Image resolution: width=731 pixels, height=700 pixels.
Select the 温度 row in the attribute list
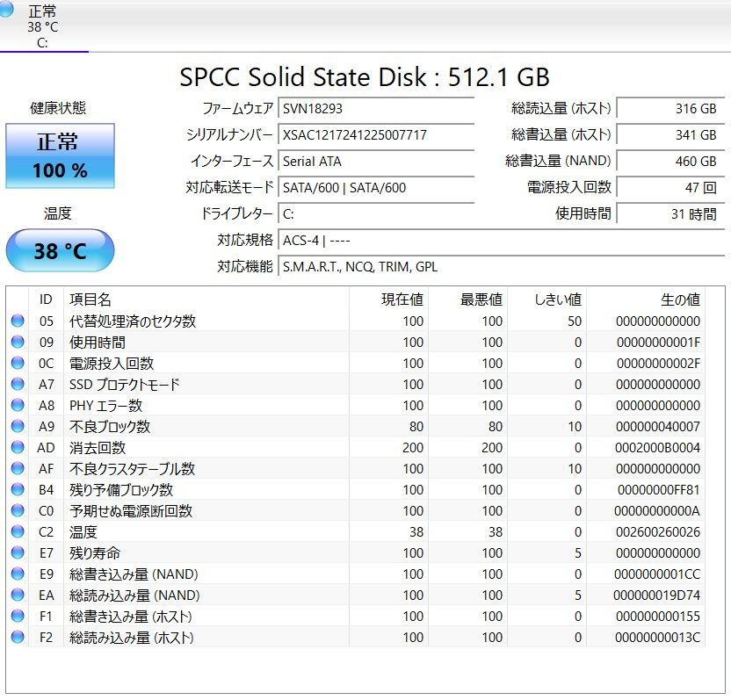355,531
